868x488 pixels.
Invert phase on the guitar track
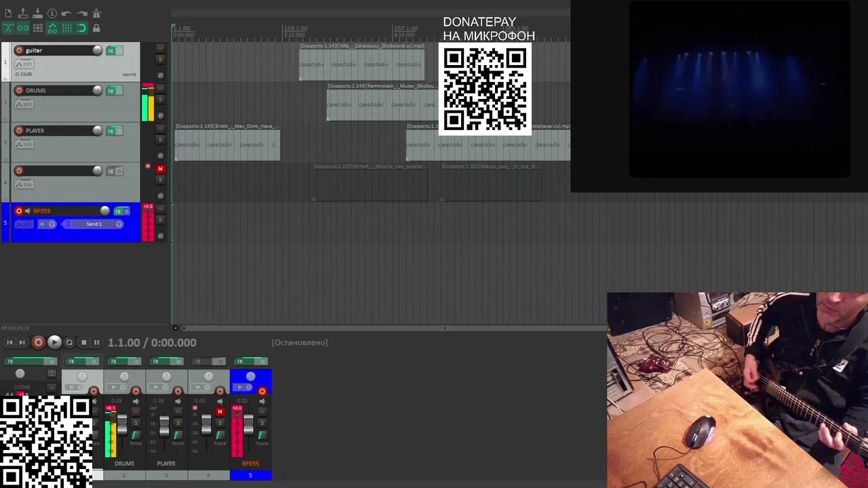pyautogui.click(x=160, y=75)
